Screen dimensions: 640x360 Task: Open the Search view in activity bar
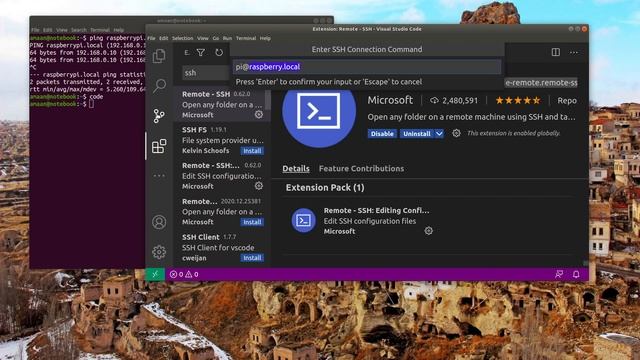point(159,86)
